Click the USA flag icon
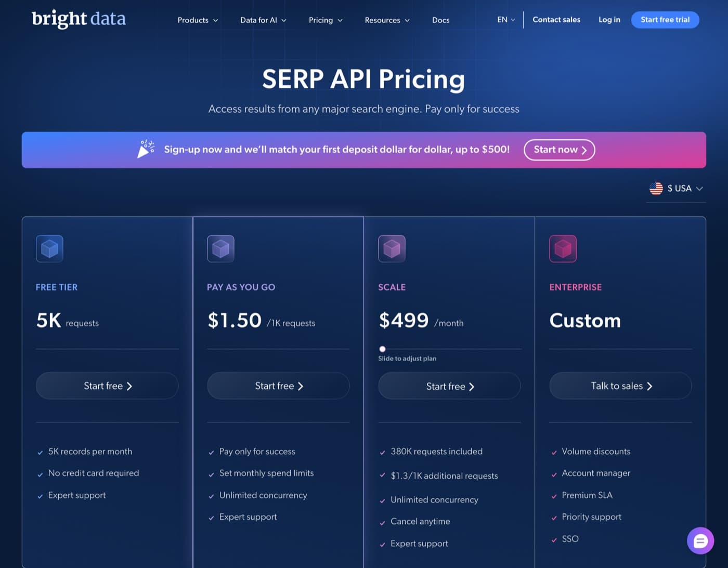Image resolution: width=728 pixels, height=568 pixels. (x=656, y=188)
